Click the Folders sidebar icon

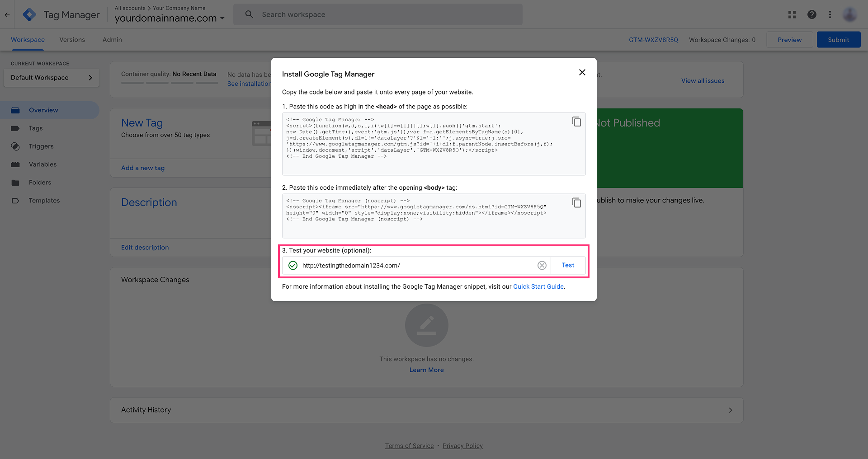(15, 183)
